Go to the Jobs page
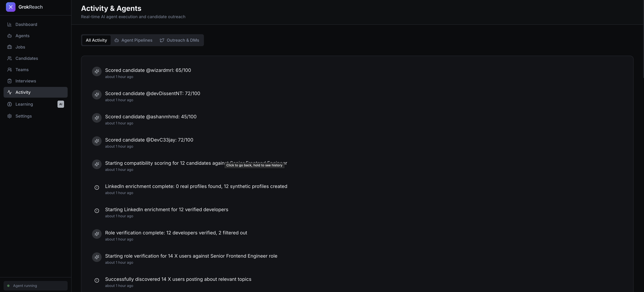 pos(20,47)
